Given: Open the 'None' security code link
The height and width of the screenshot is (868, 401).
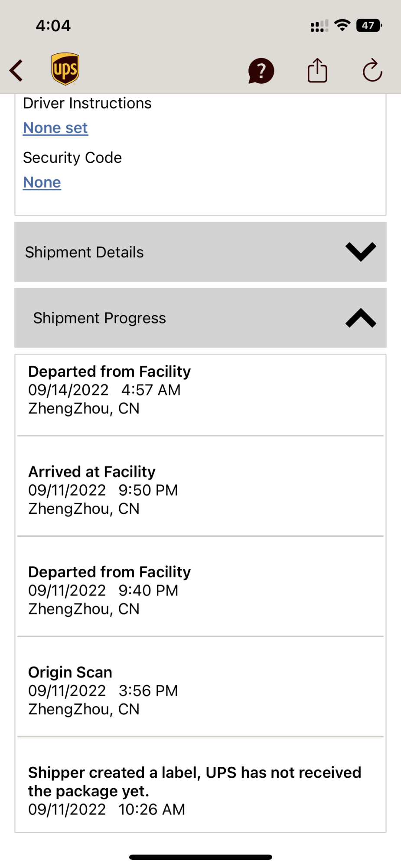Looking at the screenshot, I should pyautogui.click(x=42, y=183).
